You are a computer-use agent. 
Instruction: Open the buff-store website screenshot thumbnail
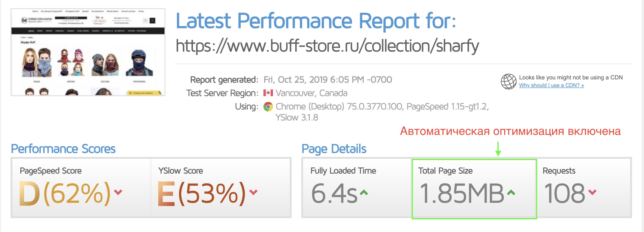coord(88,52)
